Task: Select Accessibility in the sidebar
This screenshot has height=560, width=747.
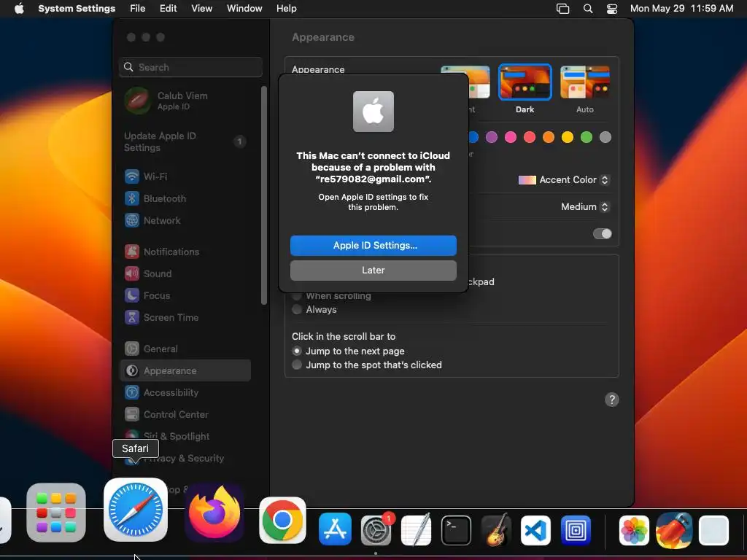Action: [x=185, y=392]
